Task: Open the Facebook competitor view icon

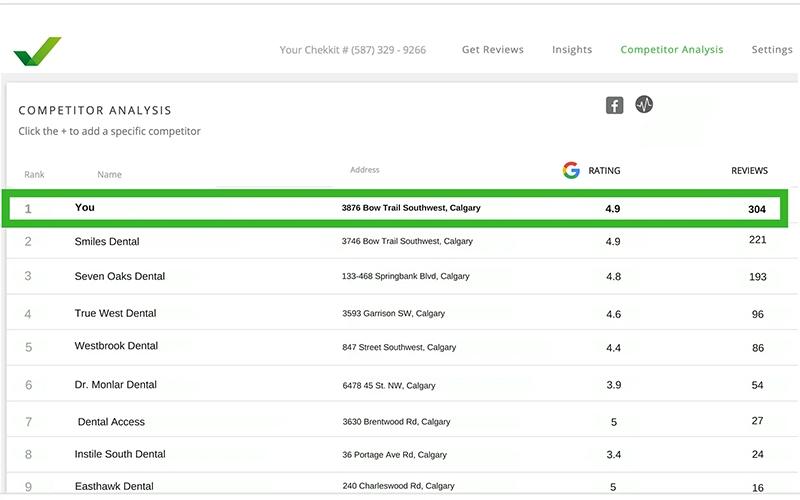Action: click(x=614, y=105)
